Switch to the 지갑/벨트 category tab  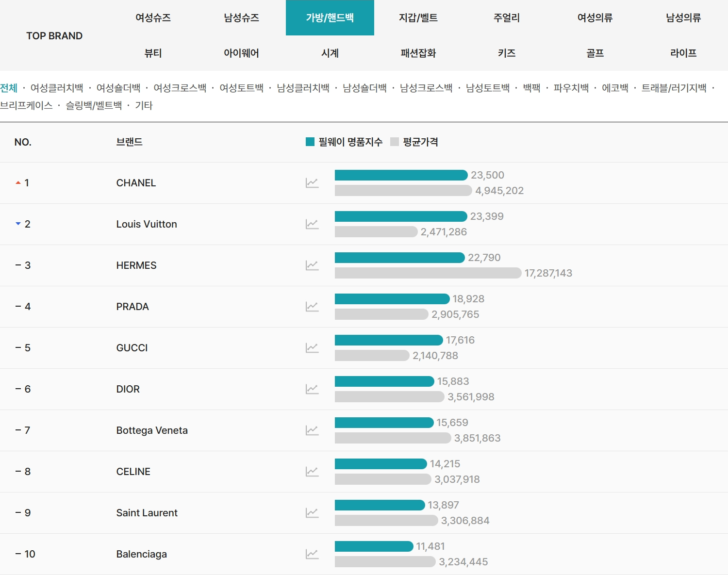[418, 18]
